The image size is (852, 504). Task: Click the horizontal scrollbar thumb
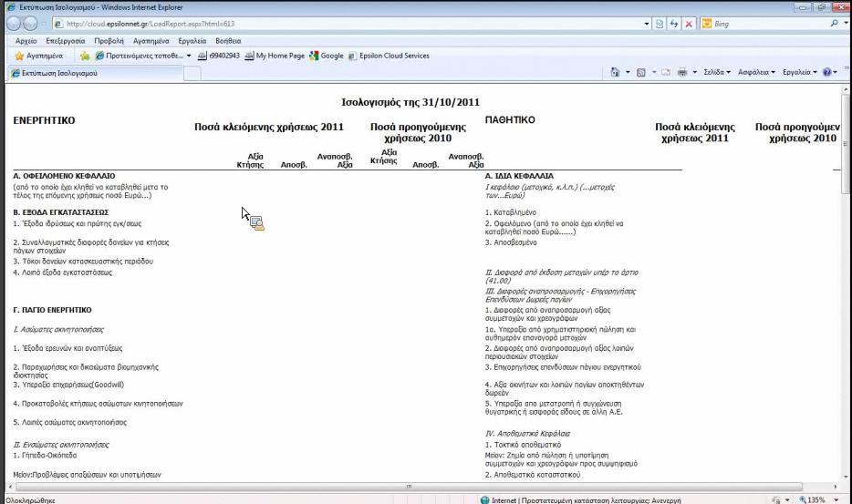coord(409,487)
